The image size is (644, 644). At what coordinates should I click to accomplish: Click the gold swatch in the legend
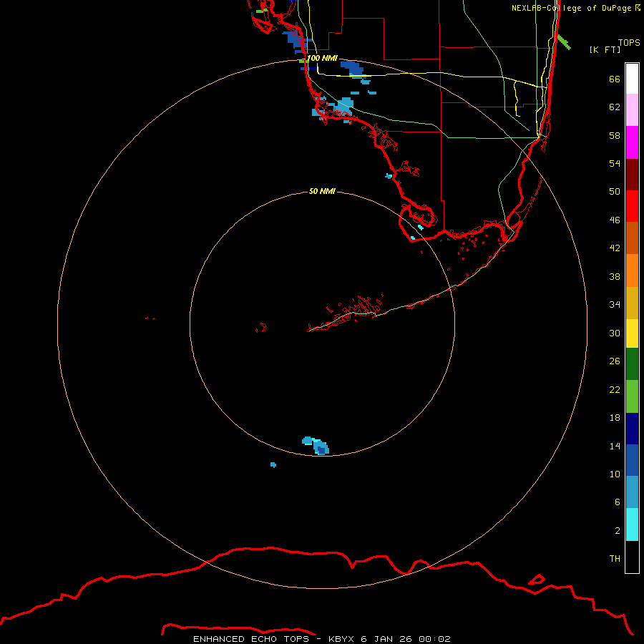pyautogui.click(x=632, y=302)
